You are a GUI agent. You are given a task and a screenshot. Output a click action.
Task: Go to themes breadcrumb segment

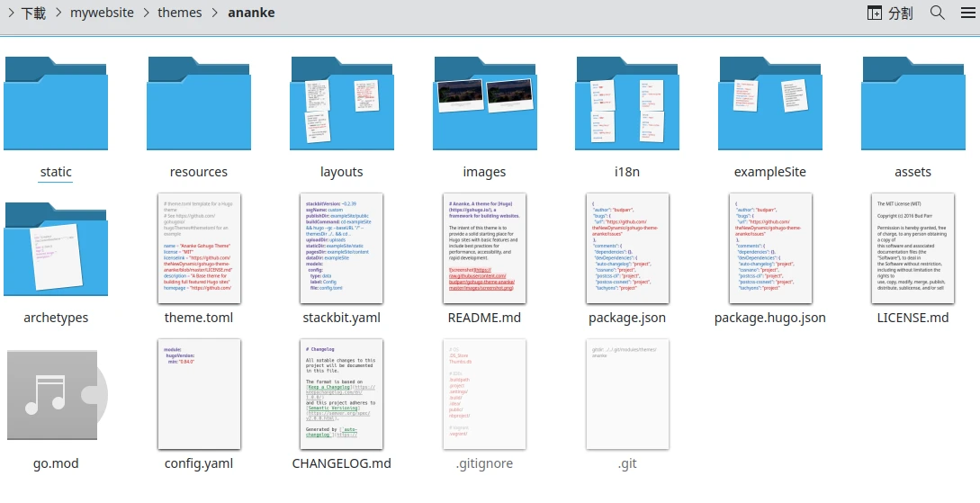(x=179, y=13)
